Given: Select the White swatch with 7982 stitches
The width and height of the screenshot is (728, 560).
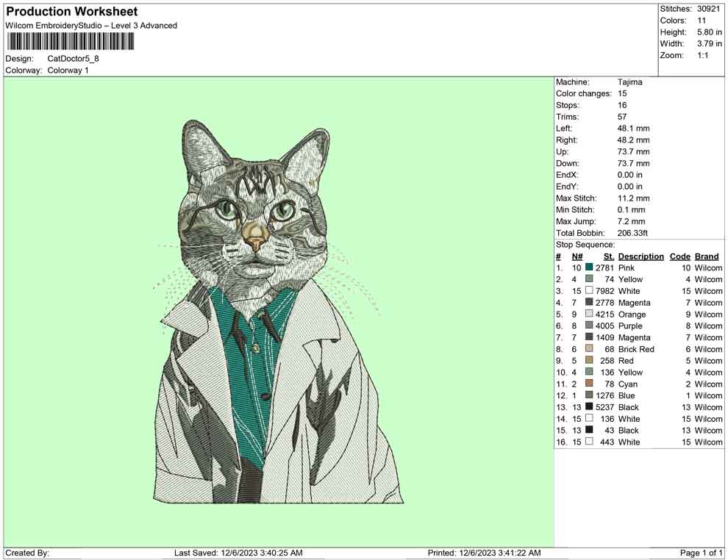Looking at the screenshot, I should [x=588, y=291].
